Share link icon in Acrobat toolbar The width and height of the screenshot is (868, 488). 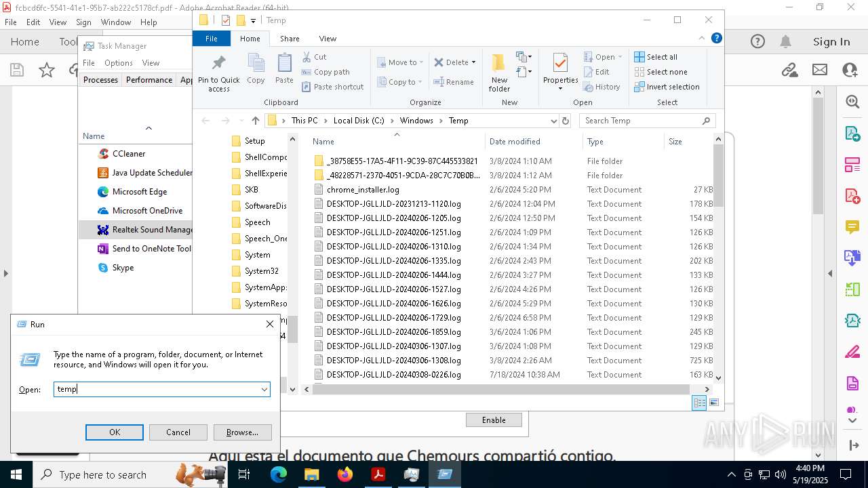coord(789,69)
